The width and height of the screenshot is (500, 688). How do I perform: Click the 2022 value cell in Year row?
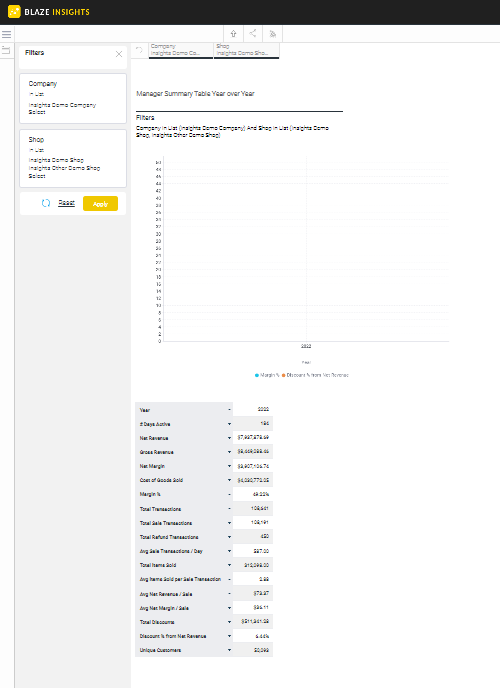[x=253, y=409]
